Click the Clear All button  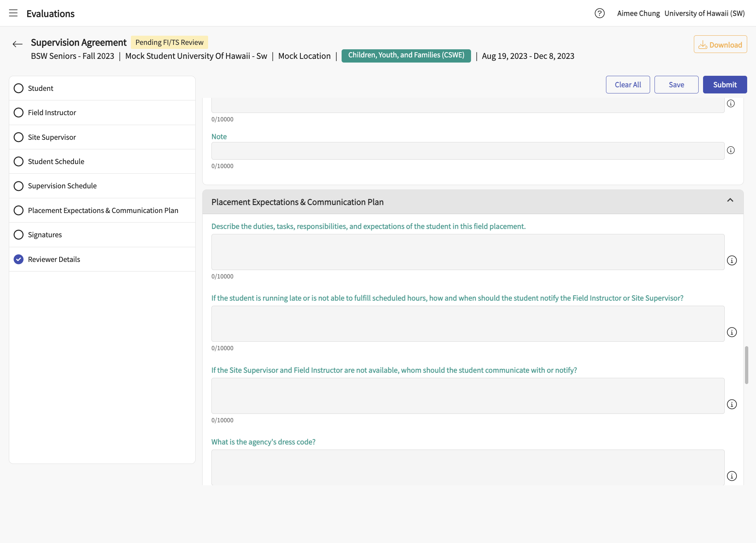pyautogui.click(x=628, y=85)
